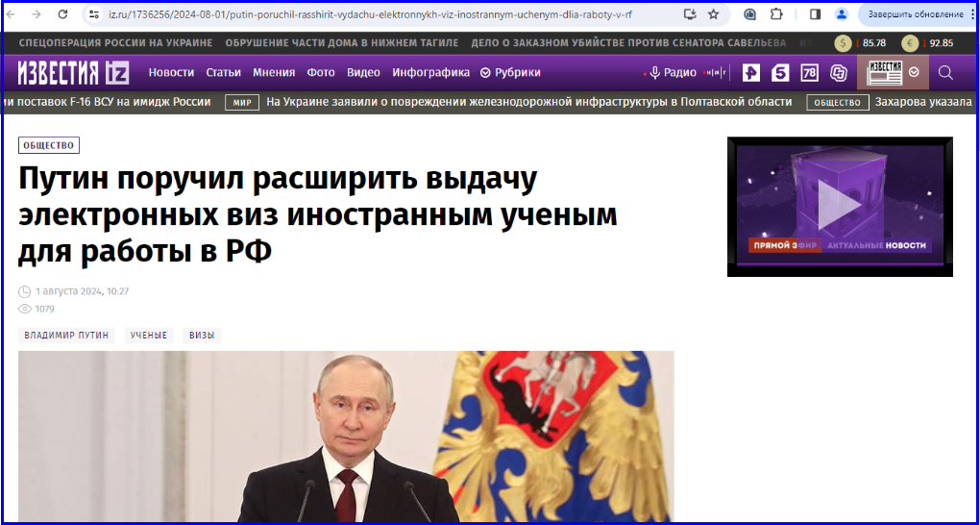Open the article main photo
Image resolution: width=980 pixels, height=525 pixels.
(x=346, y=437)
